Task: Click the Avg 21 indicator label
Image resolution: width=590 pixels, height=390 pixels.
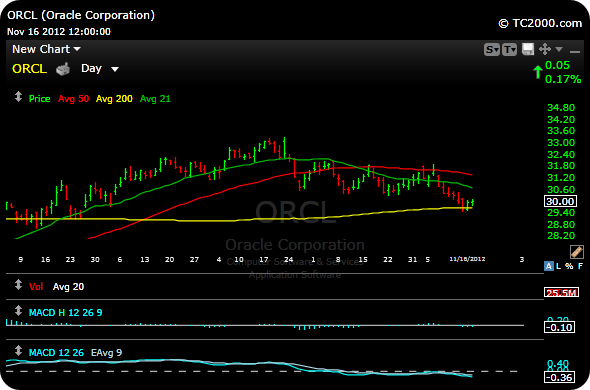Action: pos(155,99)
